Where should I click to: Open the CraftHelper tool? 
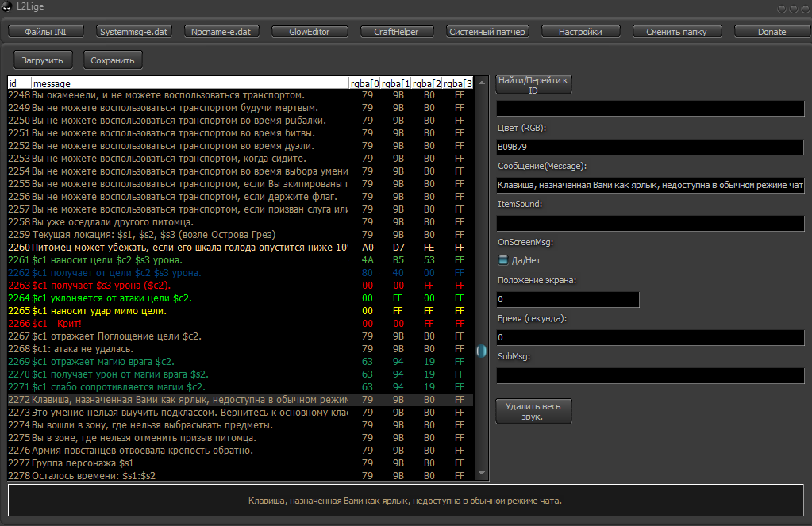click(x=396, y=32)
